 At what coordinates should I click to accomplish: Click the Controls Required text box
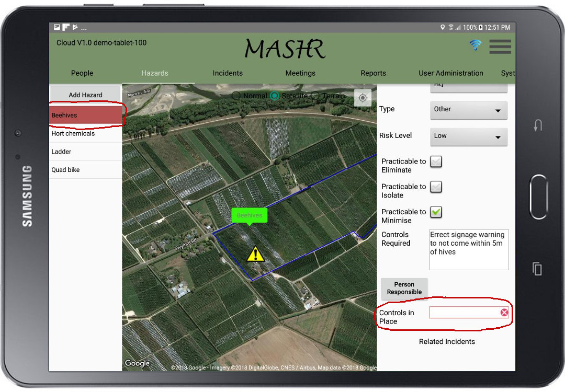[x=468, y=249]
